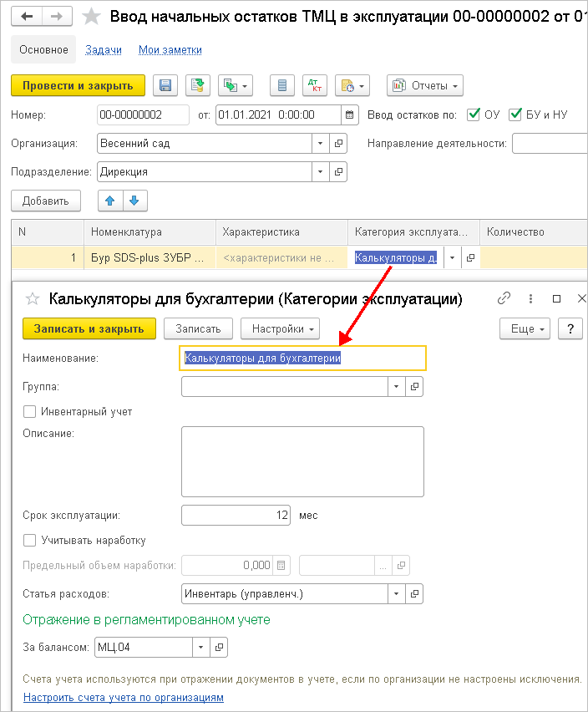
Task: Click the save document floppy disk icon
Action: click(x=165, y=85)
